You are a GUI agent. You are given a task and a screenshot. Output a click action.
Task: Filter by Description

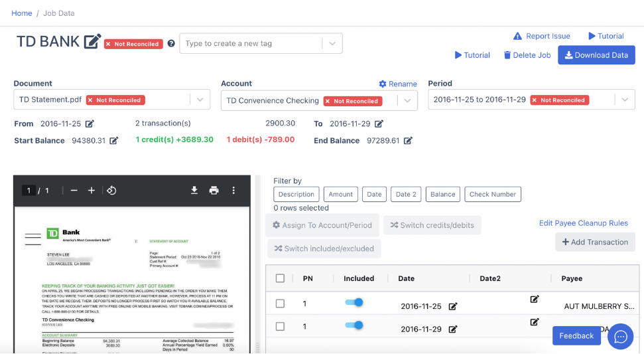pyautogui.click(x=296, y=194)
